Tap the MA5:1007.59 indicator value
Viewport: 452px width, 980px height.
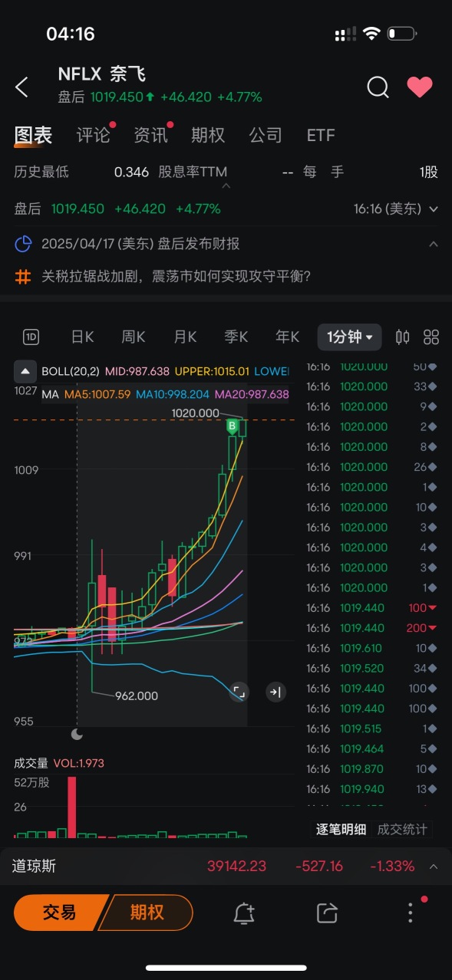tap(97, 394)
